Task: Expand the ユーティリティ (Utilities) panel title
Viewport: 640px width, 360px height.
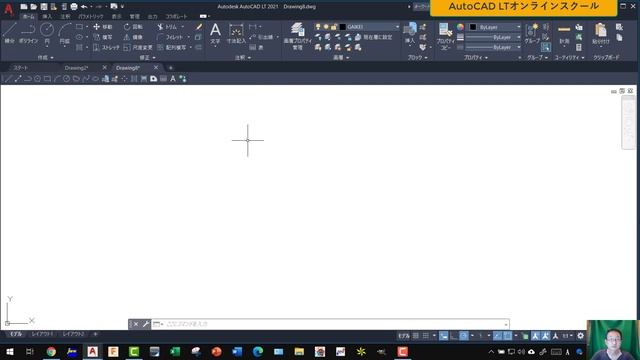Action: coord(569,58)
